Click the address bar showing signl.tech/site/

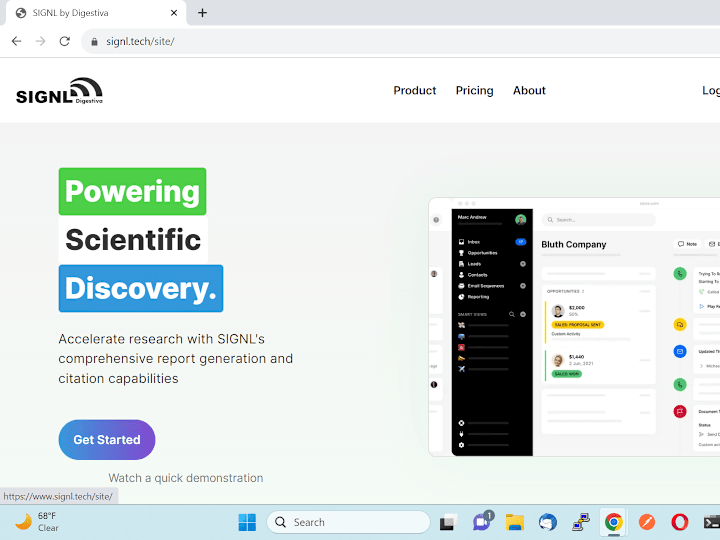(399, 41)
